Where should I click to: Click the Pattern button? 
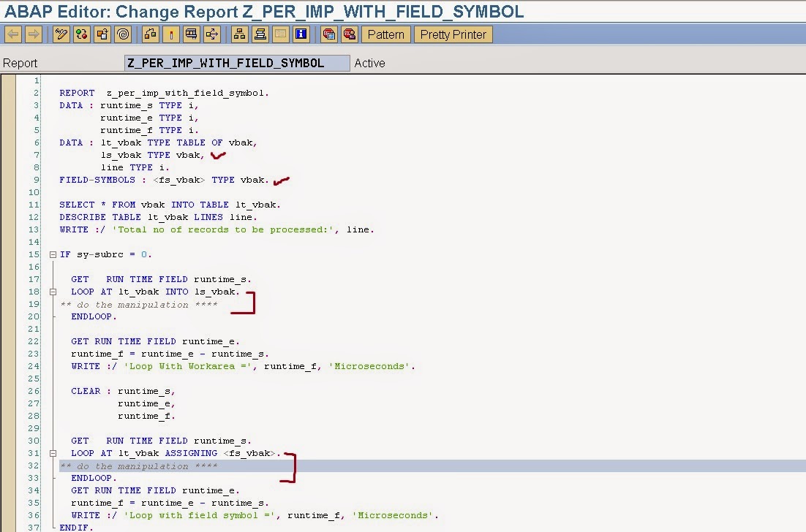pyautogui.click(x=385, y=34)
